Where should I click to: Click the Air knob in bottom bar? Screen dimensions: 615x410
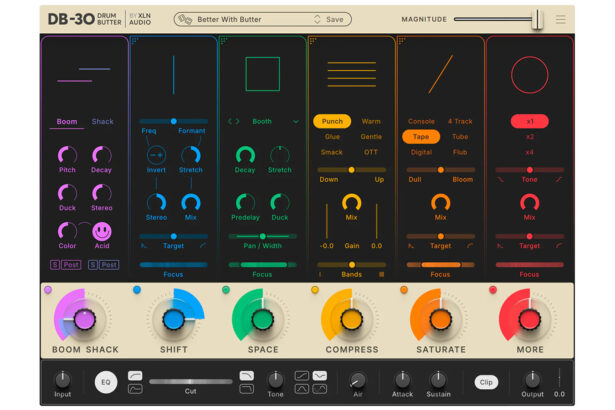(357, 380)
